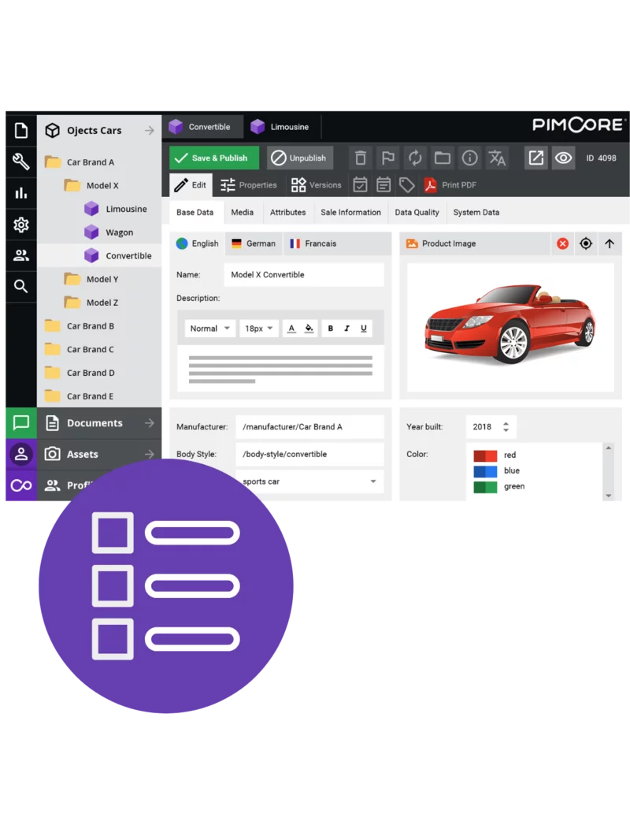Click the trash delete icon in toolbar

pos(360,158)
